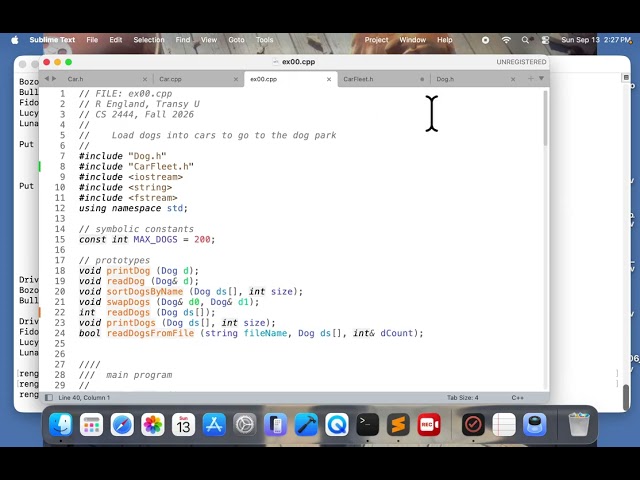
Task: Open the Project menu
Action: [376, 40]
